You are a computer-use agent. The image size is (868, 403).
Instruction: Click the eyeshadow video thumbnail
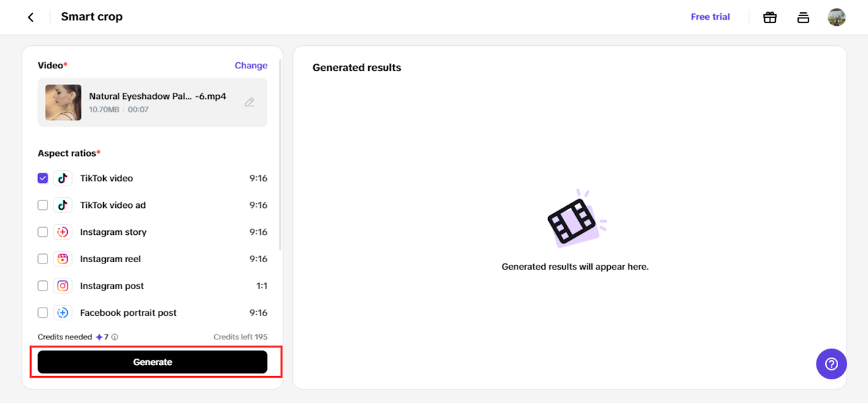coord(63,102)
